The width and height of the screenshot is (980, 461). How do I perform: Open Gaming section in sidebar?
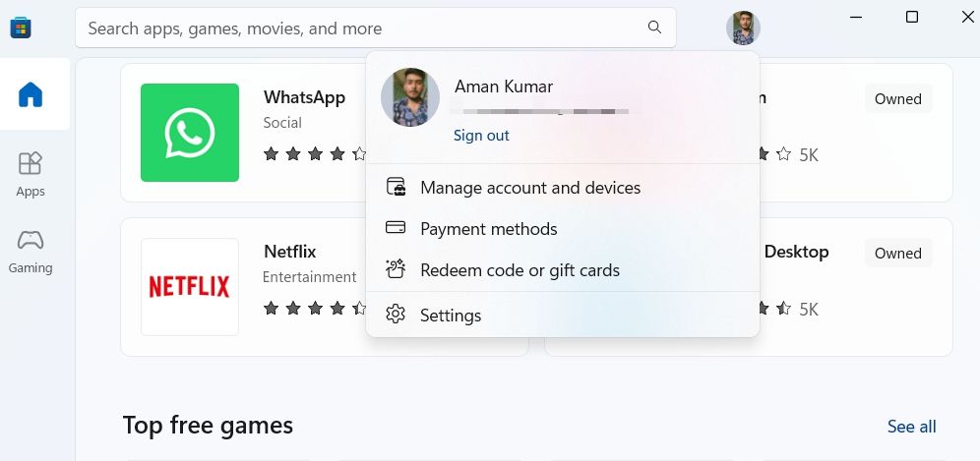point(31,251)
